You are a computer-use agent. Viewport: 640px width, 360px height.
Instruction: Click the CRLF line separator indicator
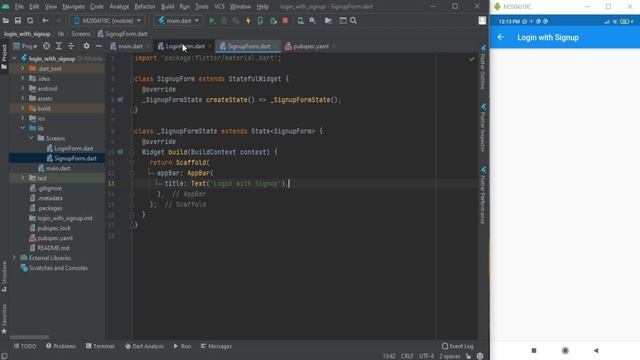click(x=407, y=356)
